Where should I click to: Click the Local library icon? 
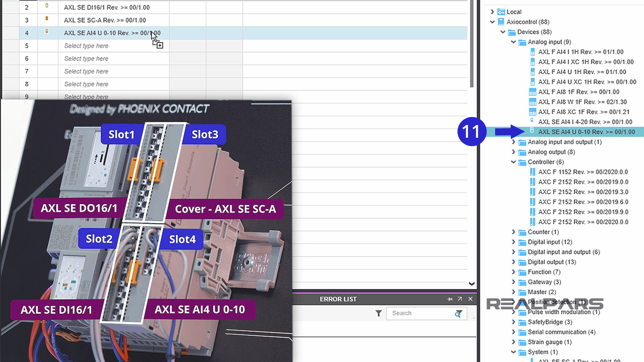coord(501,12)
